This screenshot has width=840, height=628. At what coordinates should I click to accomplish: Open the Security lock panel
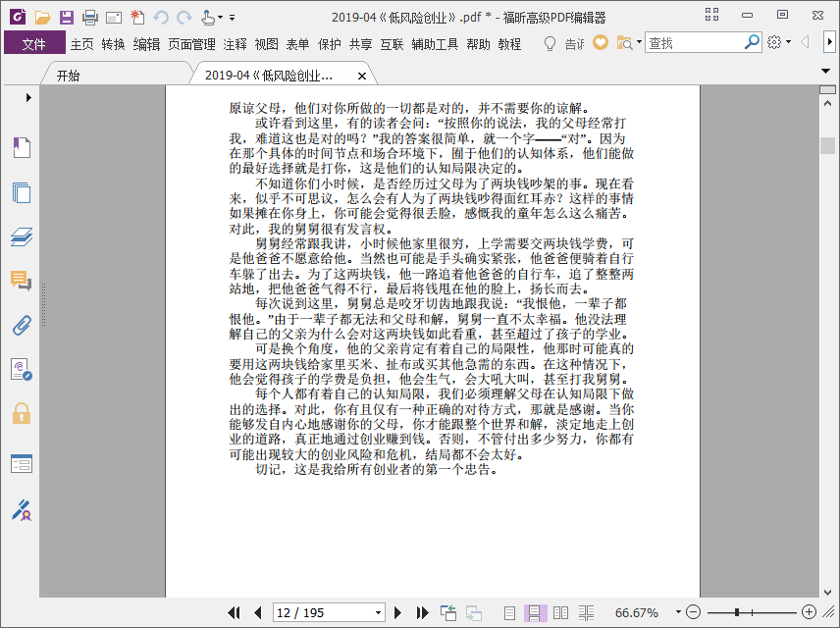point(22,414)
